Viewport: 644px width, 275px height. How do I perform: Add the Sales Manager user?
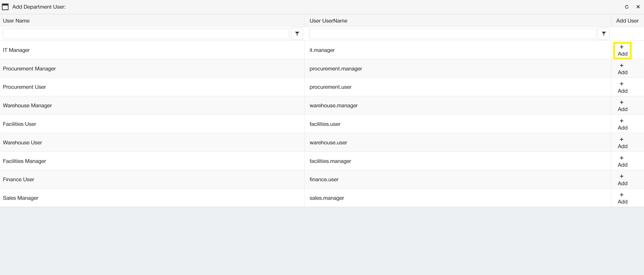tap(622, 198)
